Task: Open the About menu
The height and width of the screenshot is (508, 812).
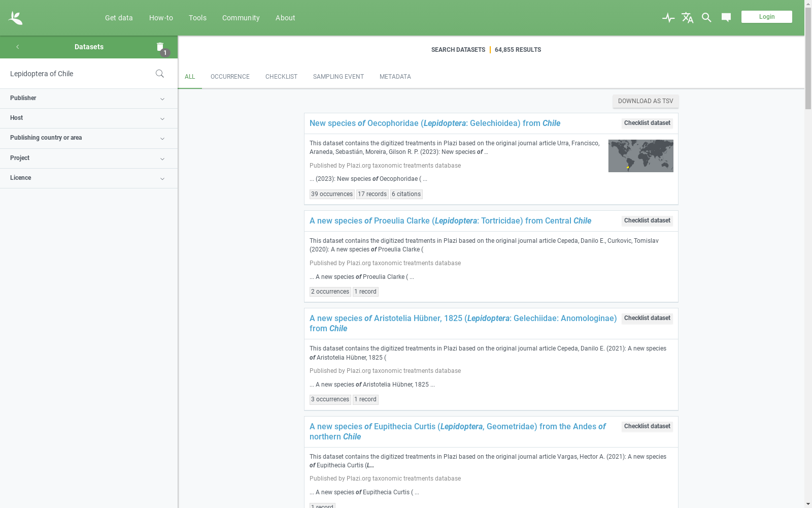Action: (x=285, y=18)
